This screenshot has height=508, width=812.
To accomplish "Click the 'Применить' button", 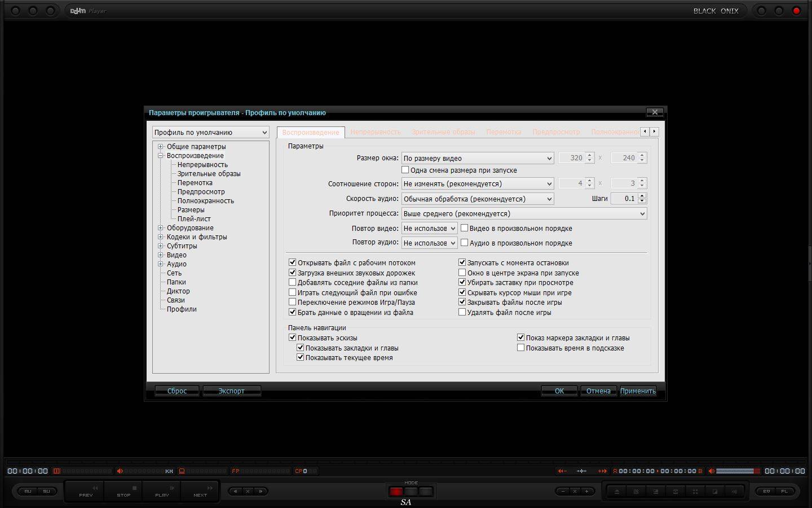I will coord(638,391).
